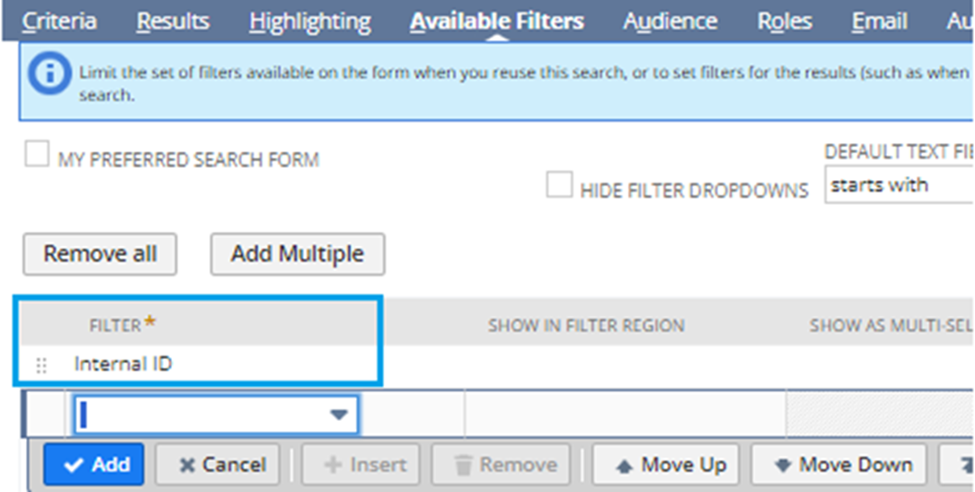Open the filter field dropdown arrow

click(x=338, y=415)
